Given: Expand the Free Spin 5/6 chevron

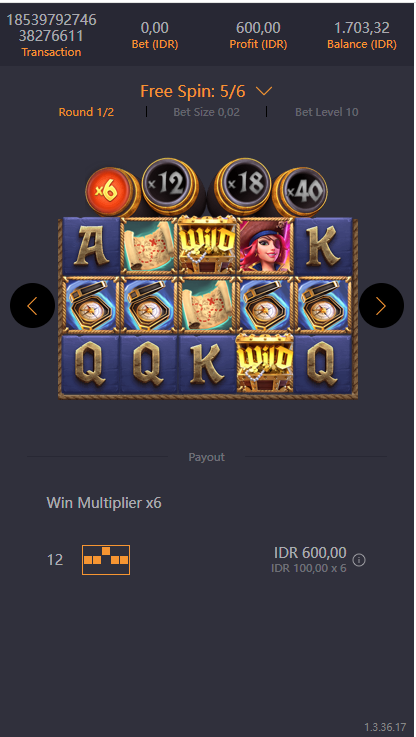Looking at the screenshot, I should 264,91.
